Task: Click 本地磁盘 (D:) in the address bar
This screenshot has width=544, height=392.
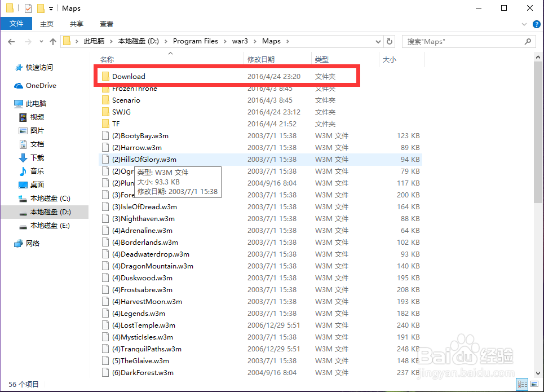Action: click(x=139, y=41)
